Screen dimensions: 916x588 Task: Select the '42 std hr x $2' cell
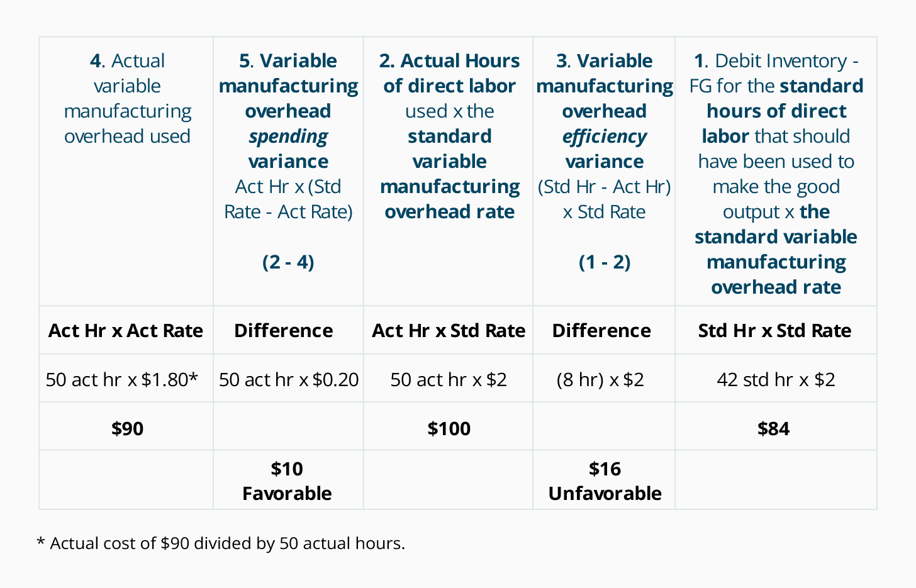(x=776, y=380)
